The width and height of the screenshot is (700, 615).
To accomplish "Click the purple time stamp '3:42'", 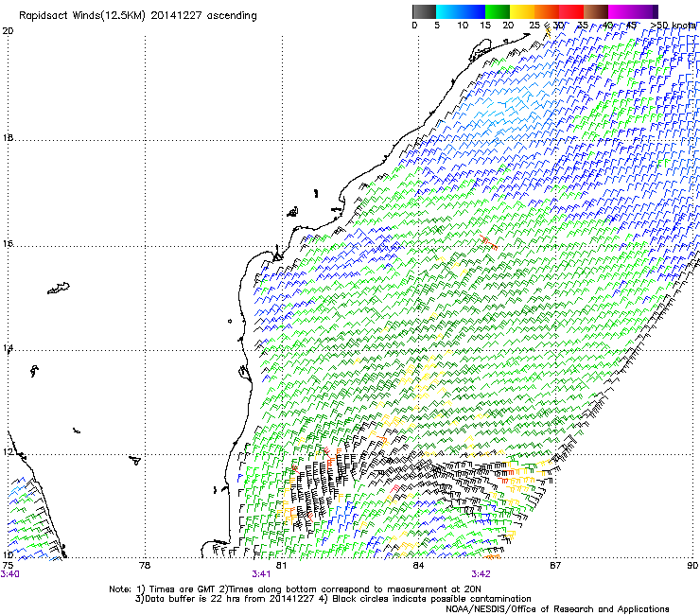I will coord(481,574).
